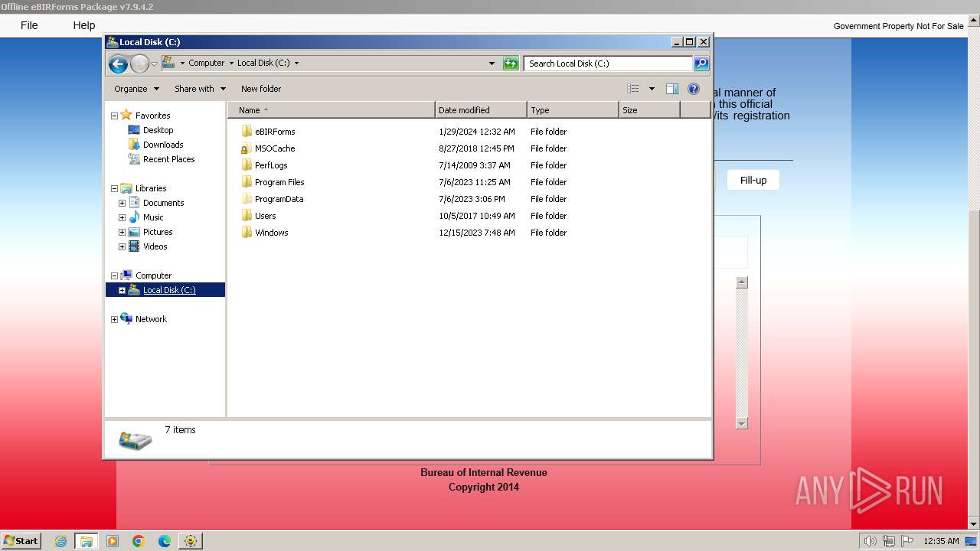Open the Help menu in eBIRForms
This screenshot has height=551, width=980.
[x=84, y=25]
